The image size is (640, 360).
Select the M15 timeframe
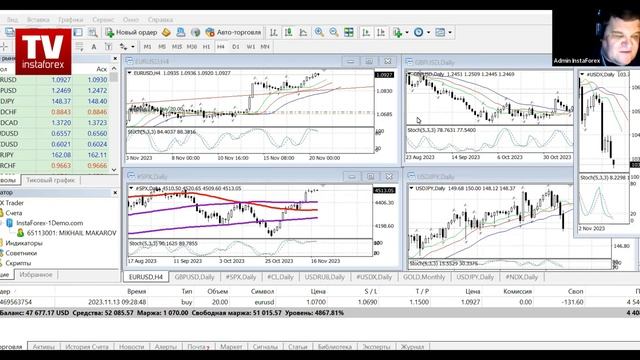point(177,47)
